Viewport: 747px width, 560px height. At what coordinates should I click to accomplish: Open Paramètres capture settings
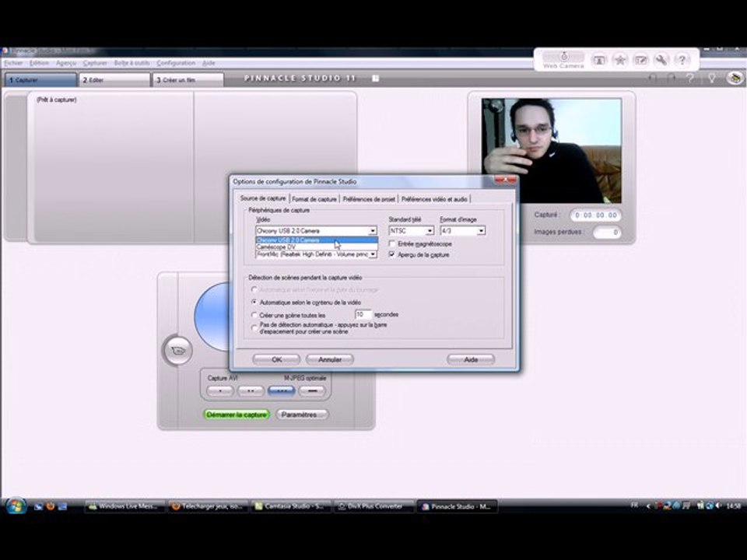tap(302, 415)
